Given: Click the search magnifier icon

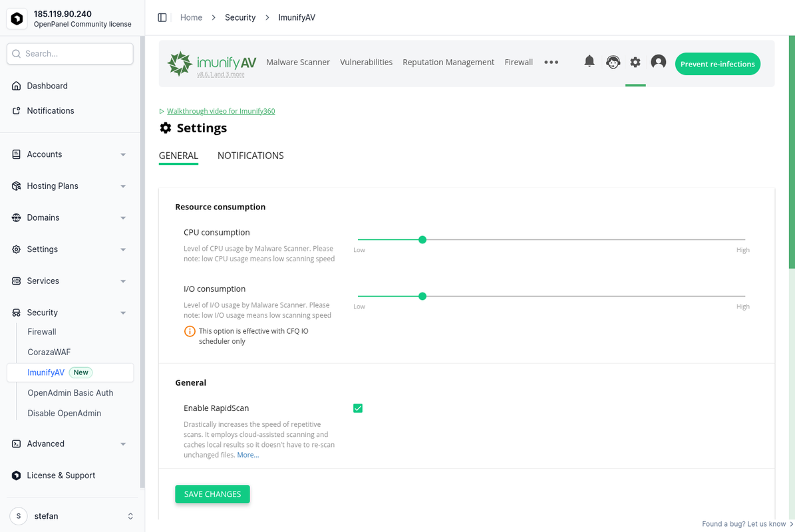Looking at the screenshot, I should coord(16,54).
